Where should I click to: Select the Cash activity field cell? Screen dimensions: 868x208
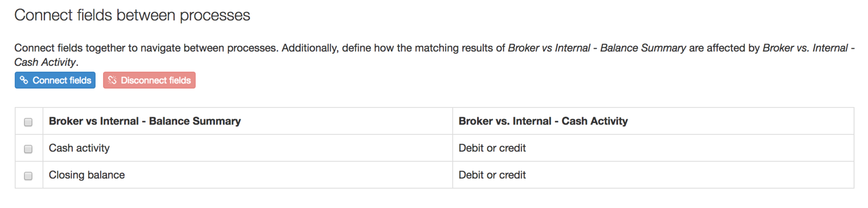coord(248,148)
